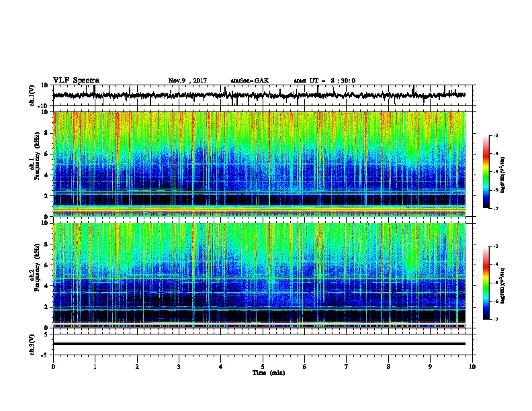The width and height of the screenshot is (532, 411).
Task: Click time axis tick label '7'
Action: click(347, 367)
